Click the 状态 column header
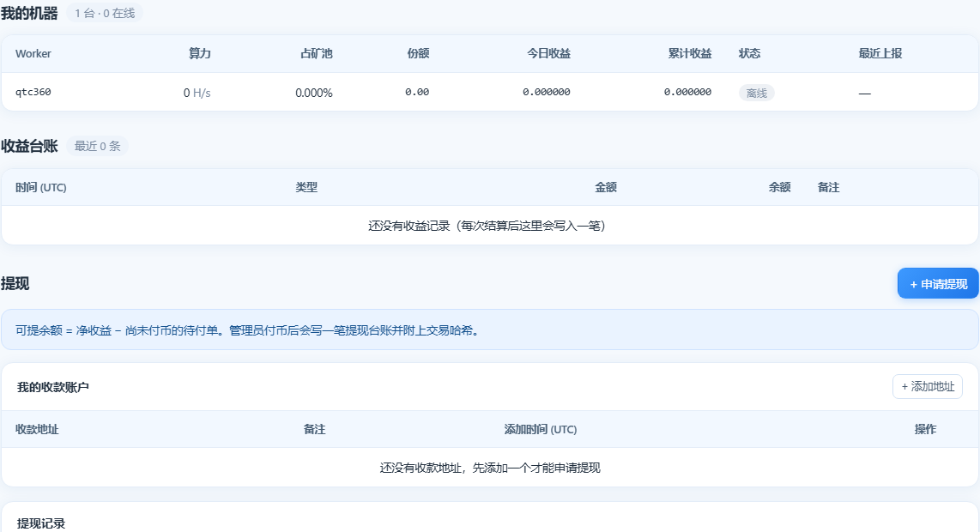This screenshot has height=532, width=980. pos(749,54)
